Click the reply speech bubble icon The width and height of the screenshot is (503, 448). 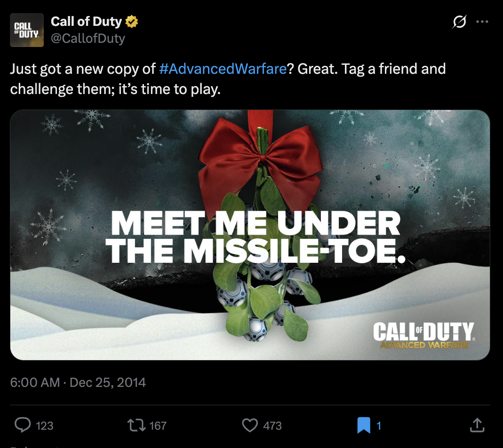point(23,425)
